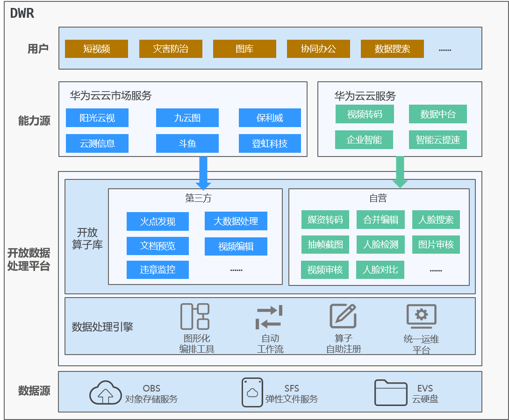Click the 斗鱼 marketplace service
The image size is (509, 420).
click(x=187, y=143)
